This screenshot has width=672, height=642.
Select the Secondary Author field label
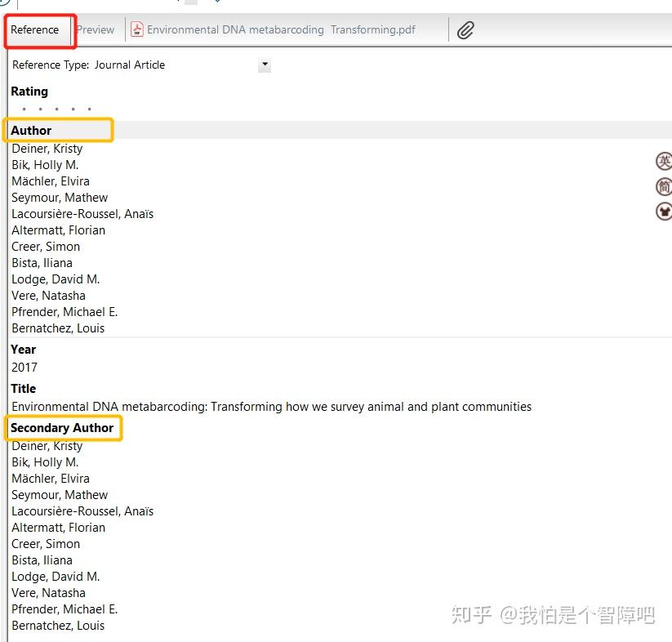click(62, 428)
